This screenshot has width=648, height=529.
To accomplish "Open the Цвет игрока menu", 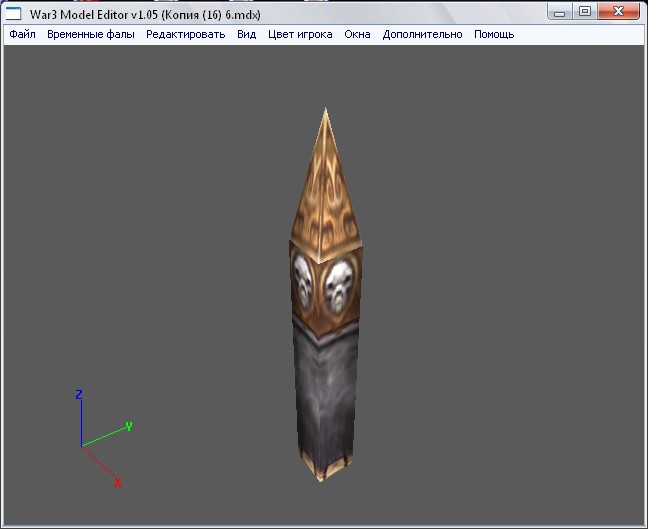I will (x=300, y=34).
